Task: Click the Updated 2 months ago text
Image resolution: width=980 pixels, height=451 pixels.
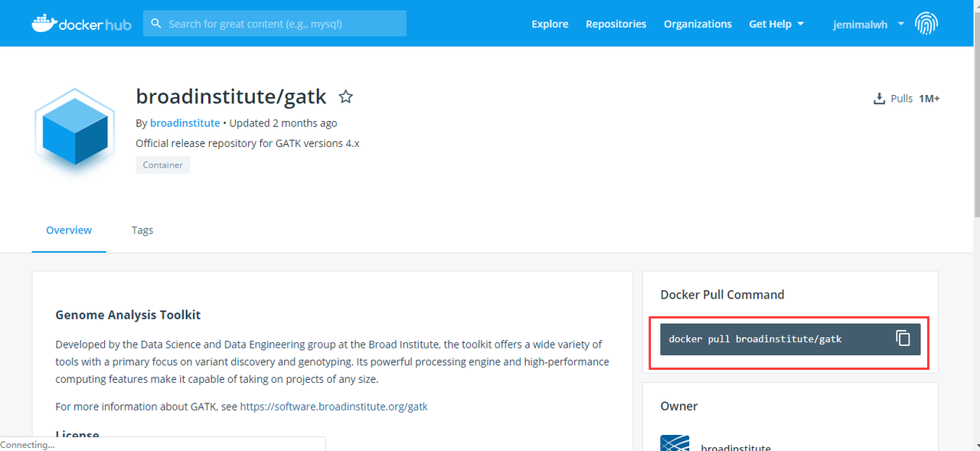Action: click(283, 123)
